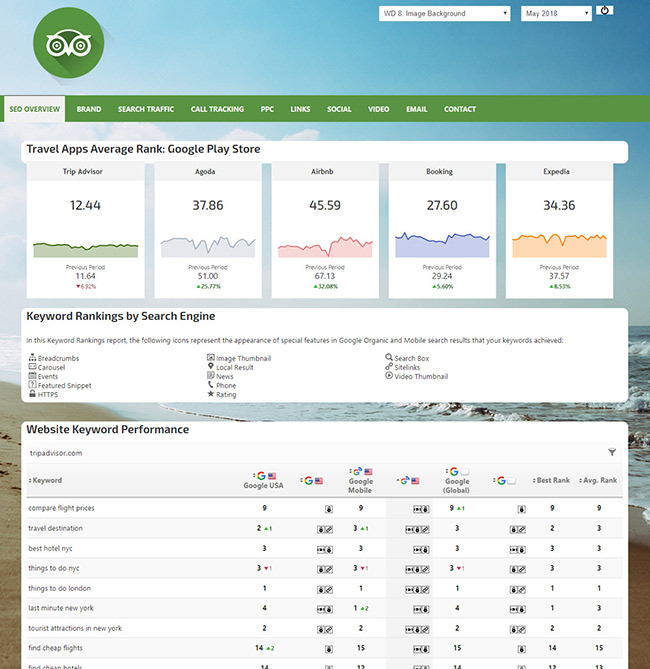Click Google Global feature icons for travel destination
The height and width of the screenshot is (669, 650).
(x=517, y=529)
